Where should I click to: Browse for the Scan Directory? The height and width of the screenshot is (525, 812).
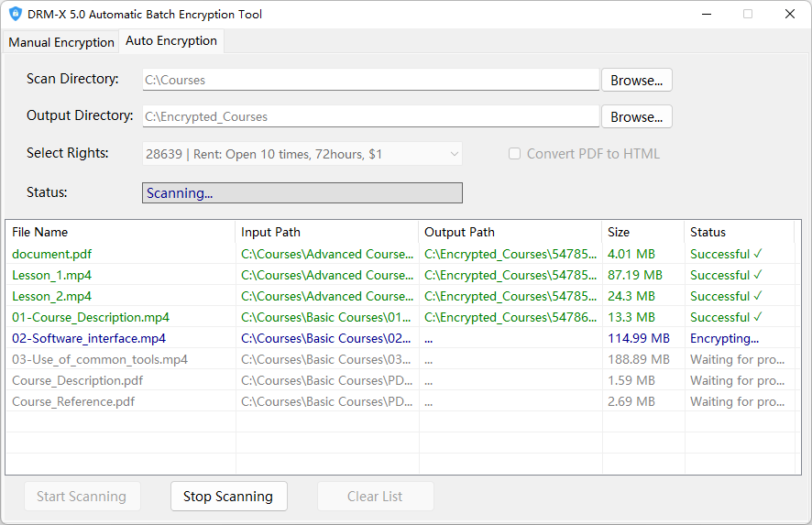coord(636,81)
